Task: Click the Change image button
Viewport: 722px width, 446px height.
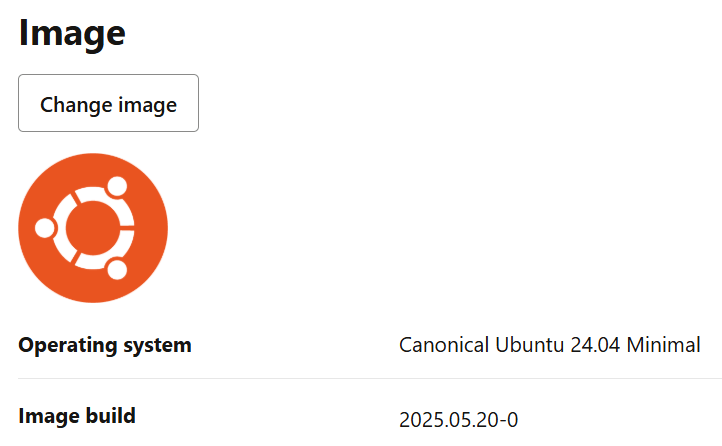Action: click(108, 104)
